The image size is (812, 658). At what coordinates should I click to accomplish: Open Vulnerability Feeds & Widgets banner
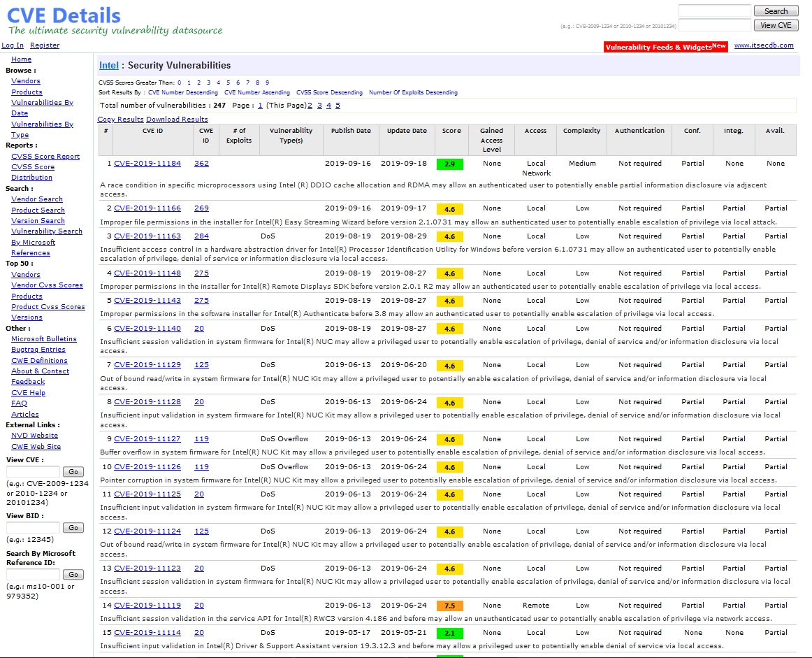point(665,47)
